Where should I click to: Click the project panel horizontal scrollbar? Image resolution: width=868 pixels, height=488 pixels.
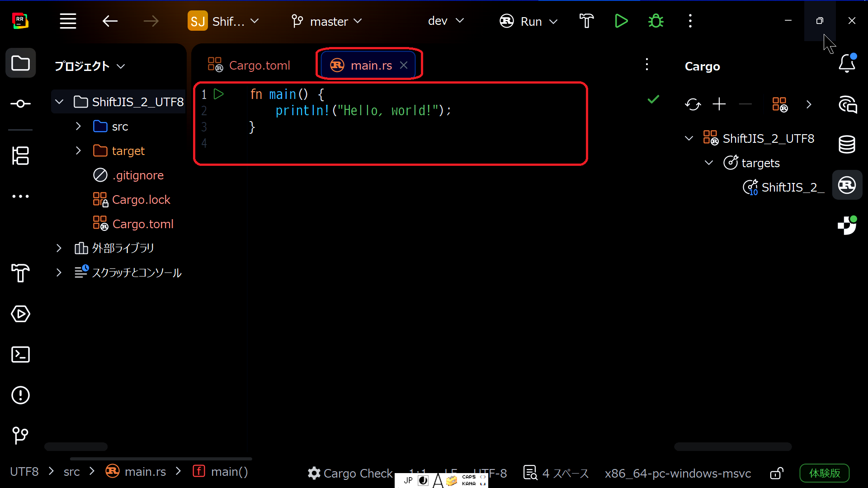(x=76, y=446)
